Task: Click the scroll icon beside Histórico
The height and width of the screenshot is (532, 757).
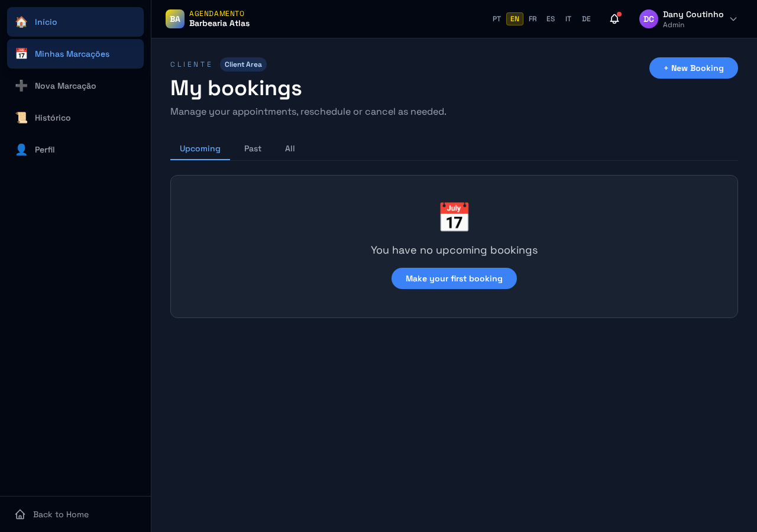Action: coord(21,118)
